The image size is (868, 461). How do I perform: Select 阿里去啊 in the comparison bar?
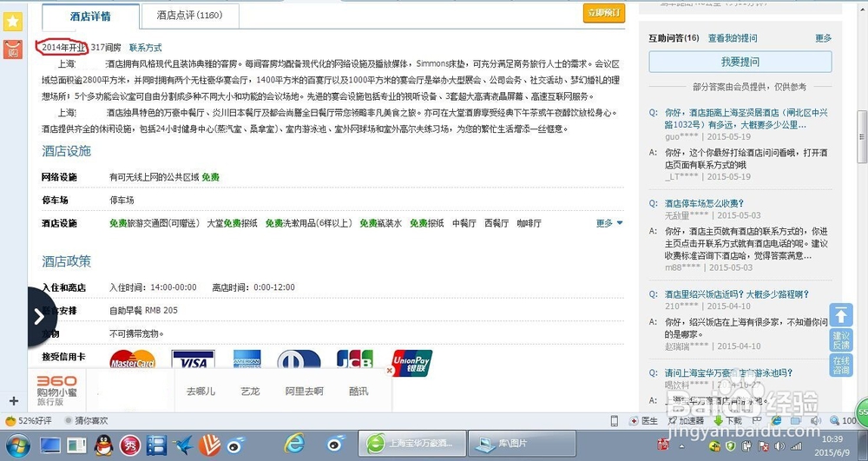tap(305, 392)
